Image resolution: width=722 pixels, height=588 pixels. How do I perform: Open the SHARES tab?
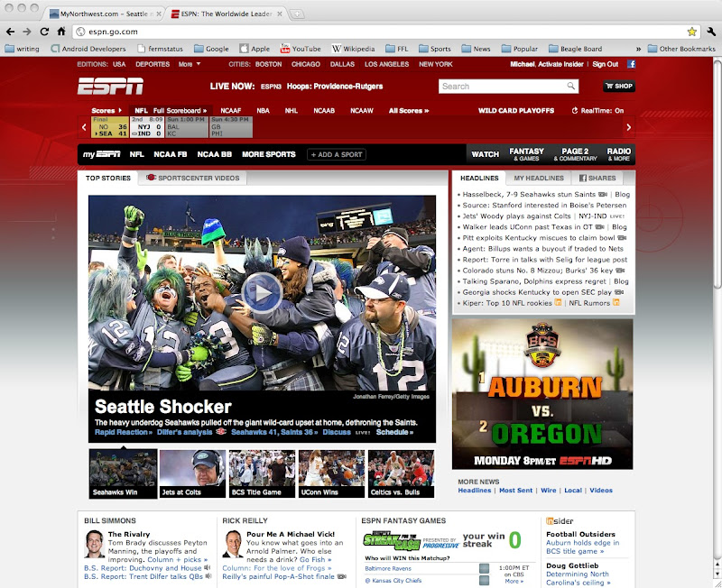click(x=597, y=178)
